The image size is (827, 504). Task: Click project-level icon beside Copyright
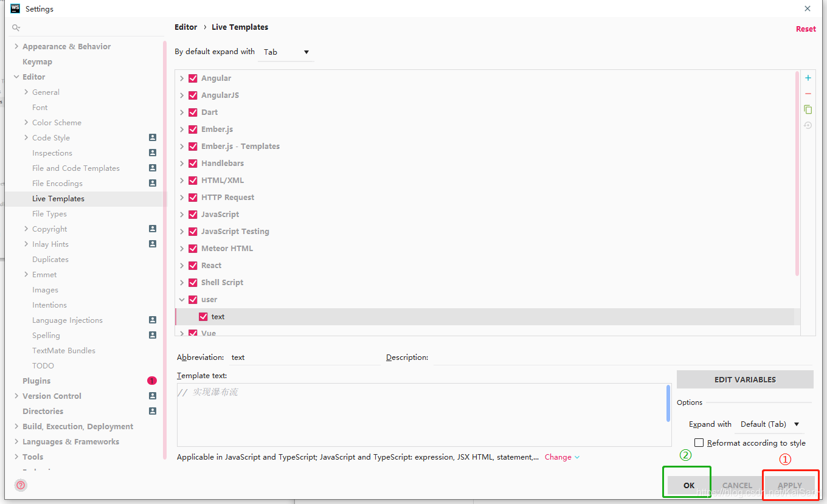click(153, 229)
